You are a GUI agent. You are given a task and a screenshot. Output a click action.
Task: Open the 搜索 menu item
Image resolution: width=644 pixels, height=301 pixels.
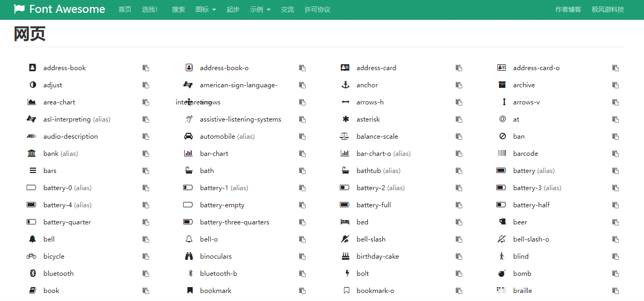(x=178, y=10)
